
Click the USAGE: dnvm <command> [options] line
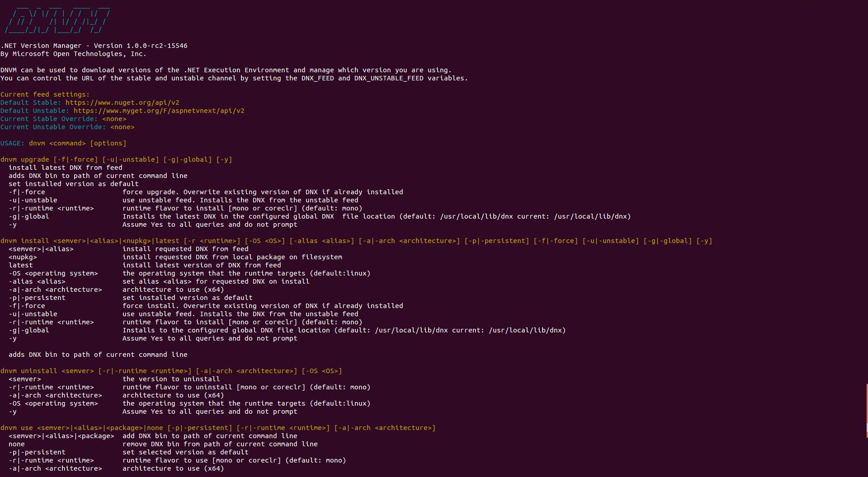pyautogui.click(x=63, y=143)
